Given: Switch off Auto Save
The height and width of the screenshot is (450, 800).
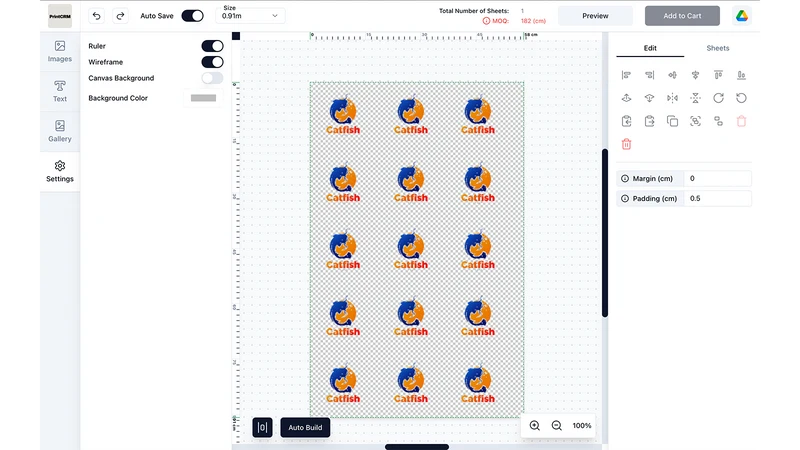Looking at the screenshot, I should pyautogui.click(x=192, y=16).
